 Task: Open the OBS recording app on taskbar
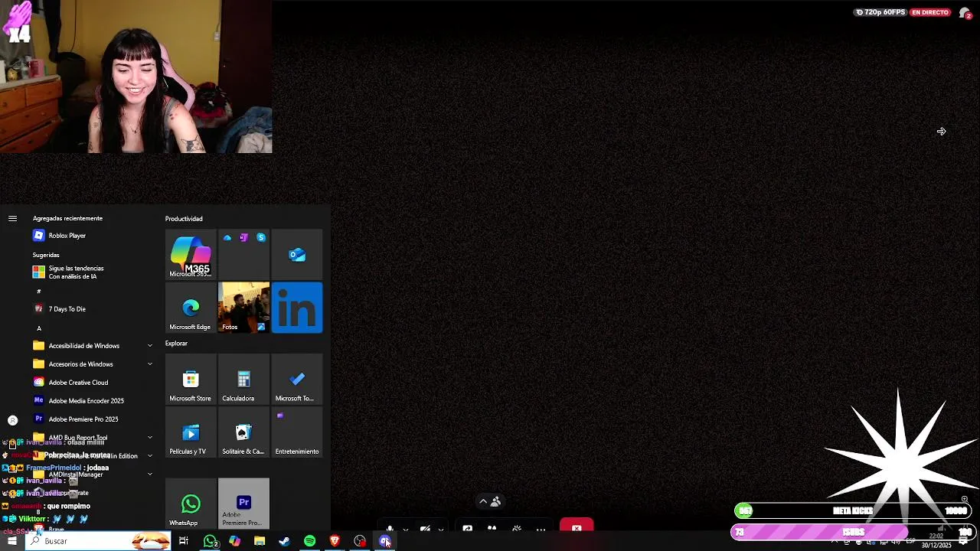(360, 541)
